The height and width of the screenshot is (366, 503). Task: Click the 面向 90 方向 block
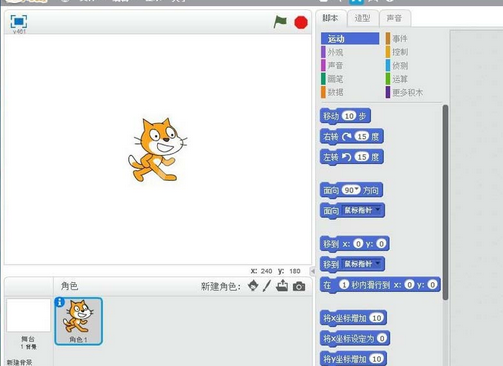click(351, 190)
